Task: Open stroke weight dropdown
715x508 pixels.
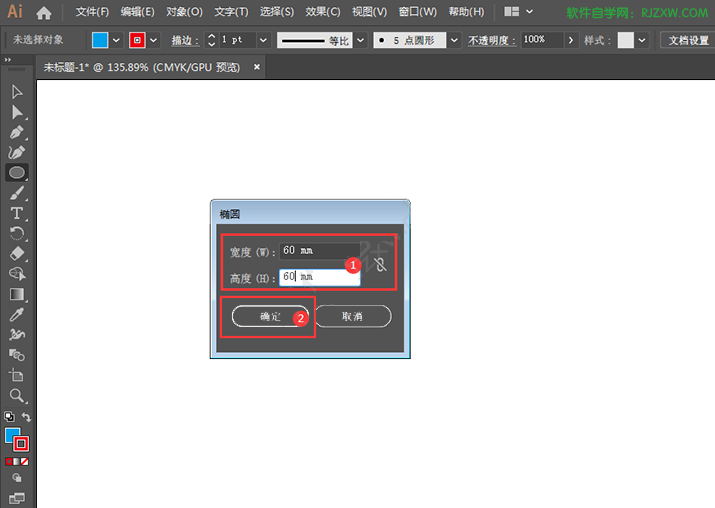Action: [263, 40]
